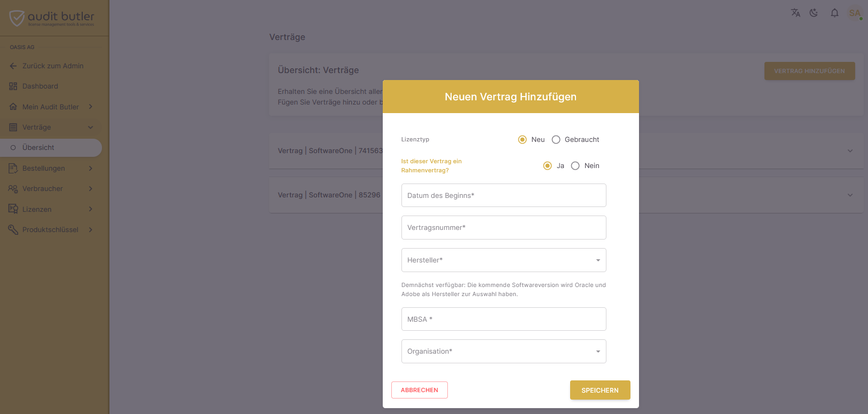This screenshot has height=414, width=868.
Task: Open Bestellungen in the sidebar
Action: tap(51, 169)
